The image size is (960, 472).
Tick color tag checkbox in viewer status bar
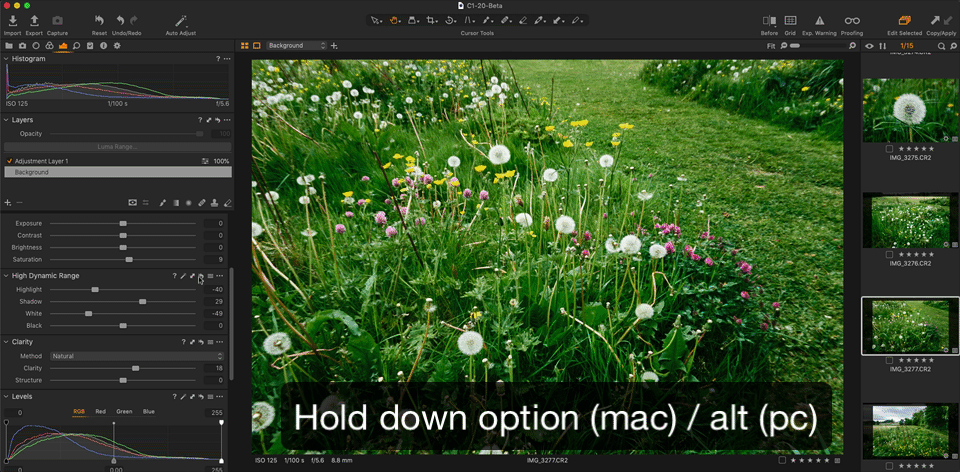point(782,460)
